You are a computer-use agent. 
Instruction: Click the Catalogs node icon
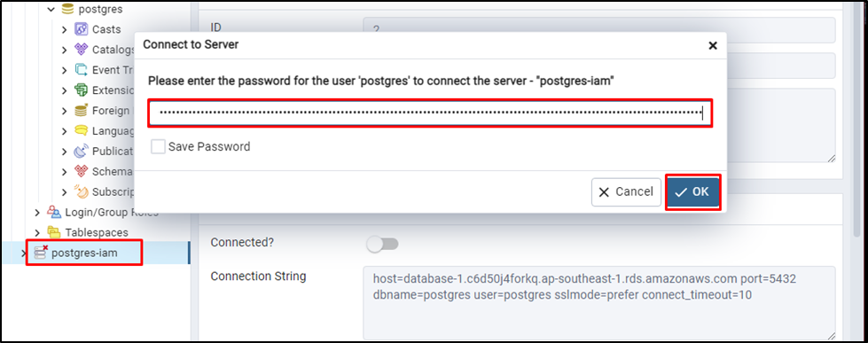click(82, 50)
